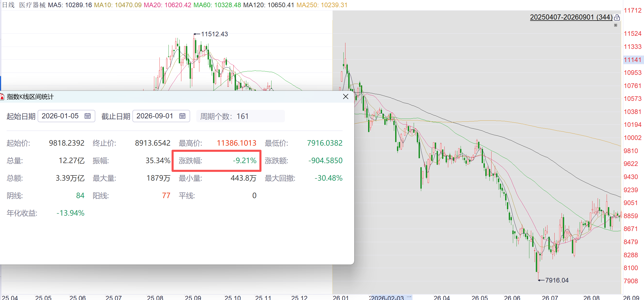Click the 年化收益 value -13.94%
This screenshot has height=300, width=644.
tap(70, 213)
